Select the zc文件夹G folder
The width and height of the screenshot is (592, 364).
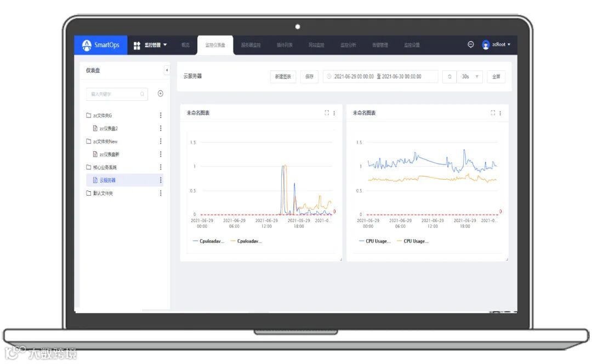103,116
